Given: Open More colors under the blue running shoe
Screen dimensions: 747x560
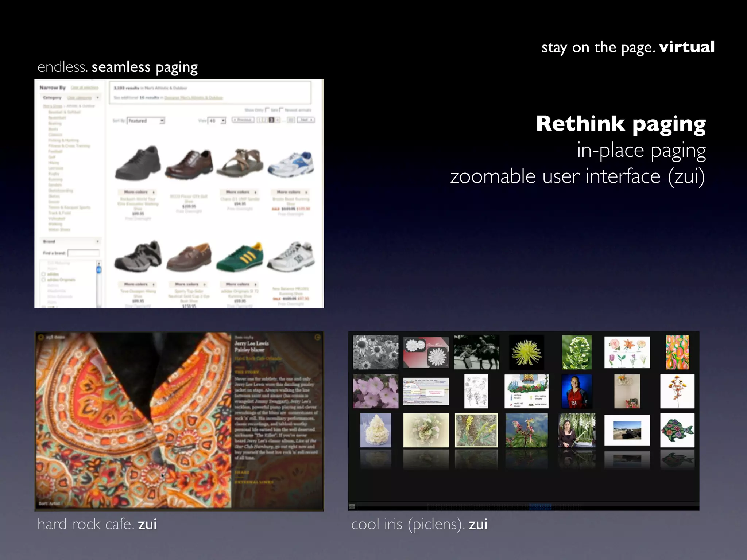Looking at the screenshot, I should (290, 192).
